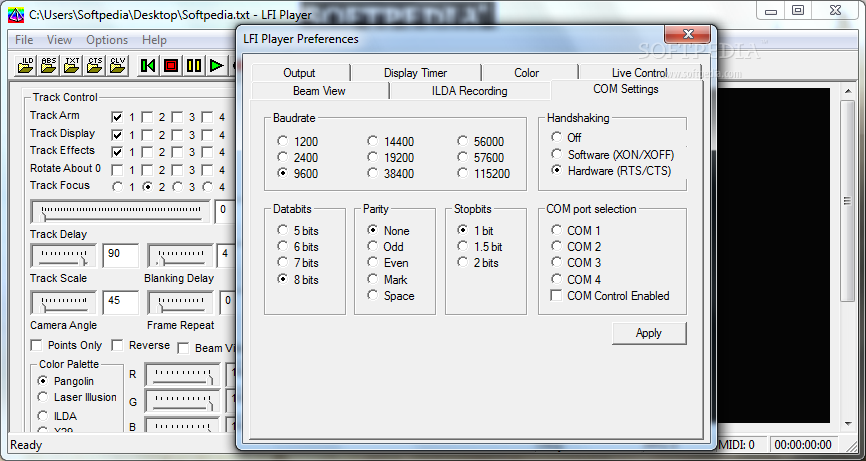
Task: Toggle Track Display checkbox 2
Action: pos(147,135)
